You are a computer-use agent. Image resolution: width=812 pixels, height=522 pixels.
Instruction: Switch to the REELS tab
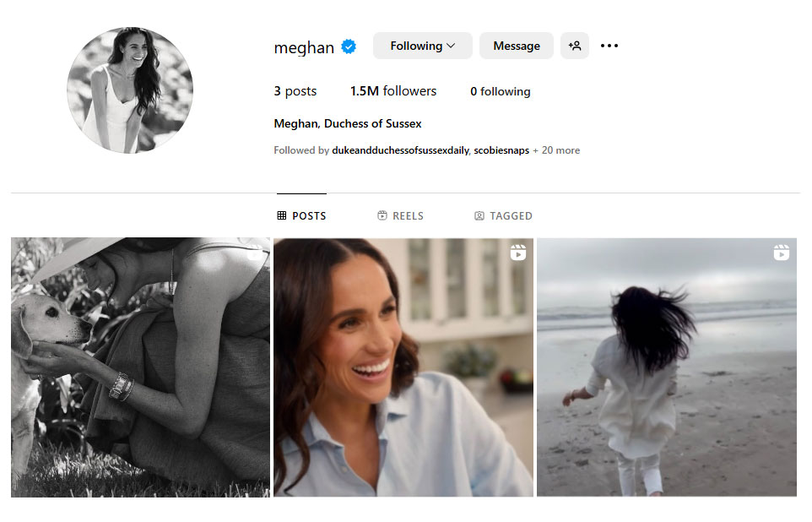(x=400, y=215)
